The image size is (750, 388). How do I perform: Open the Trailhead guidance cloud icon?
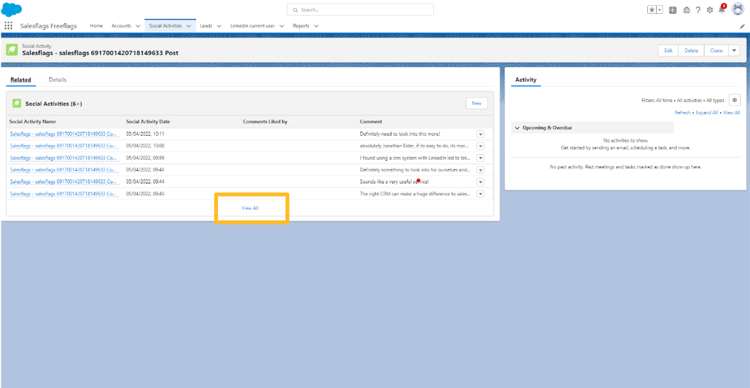pyautogui.click(x=686, y=10)
